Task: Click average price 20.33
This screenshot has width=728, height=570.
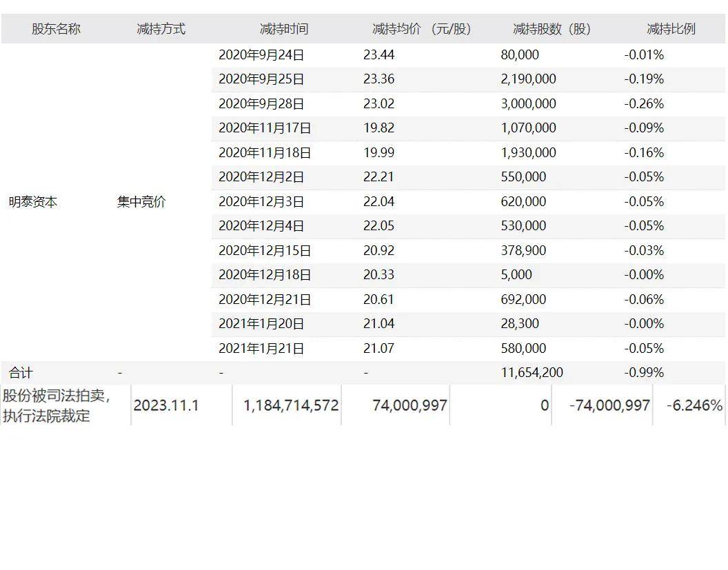Action: (x=379, y=274)
